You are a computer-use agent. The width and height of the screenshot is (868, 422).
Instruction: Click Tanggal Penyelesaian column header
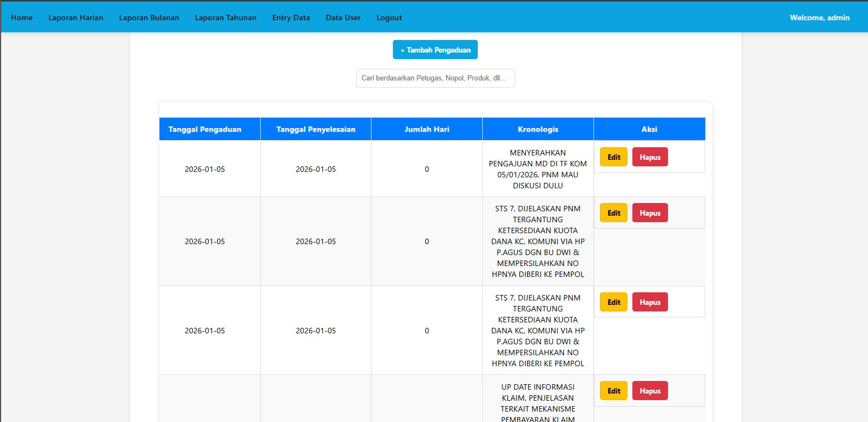click(316, 129)
